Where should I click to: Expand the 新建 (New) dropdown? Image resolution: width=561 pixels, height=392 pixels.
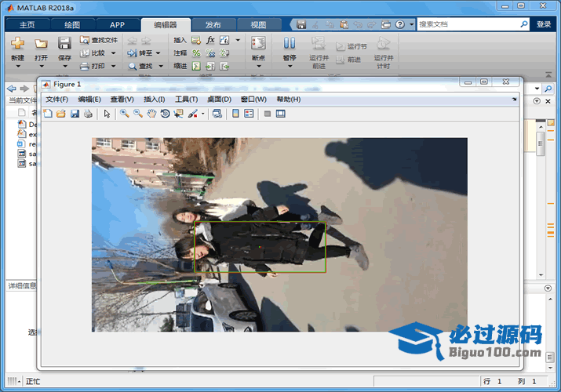17,67
